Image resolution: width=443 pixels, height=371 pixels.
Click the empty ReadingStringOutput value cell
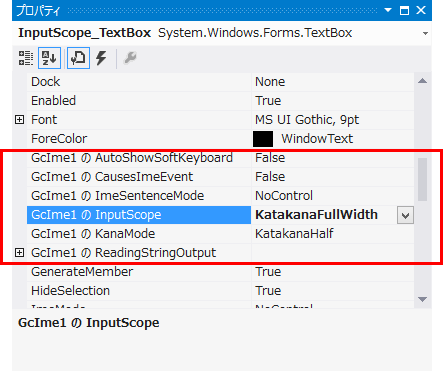click(333, 253)
